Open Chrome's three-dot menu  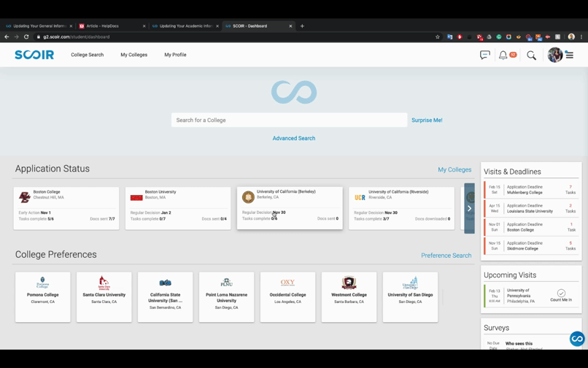[581, 37]
